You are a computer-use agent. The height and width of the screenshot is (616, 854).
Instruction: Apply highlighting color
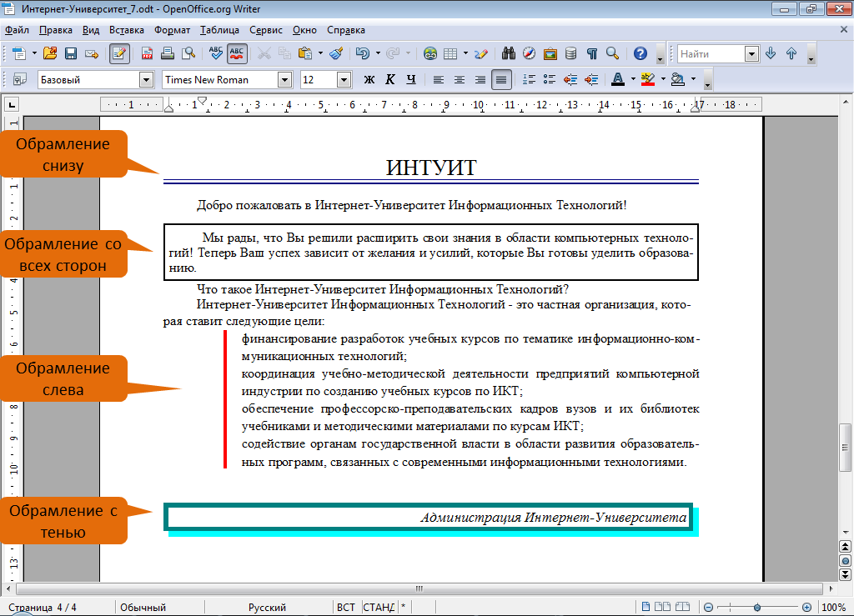click(x=647, y=79)
